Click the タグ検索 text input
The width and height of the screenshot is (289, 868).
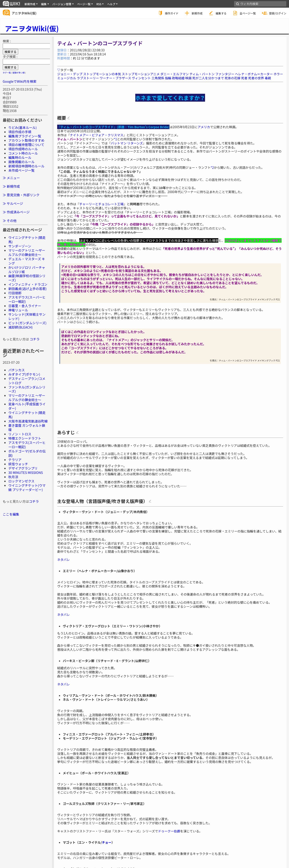(26, 62)
